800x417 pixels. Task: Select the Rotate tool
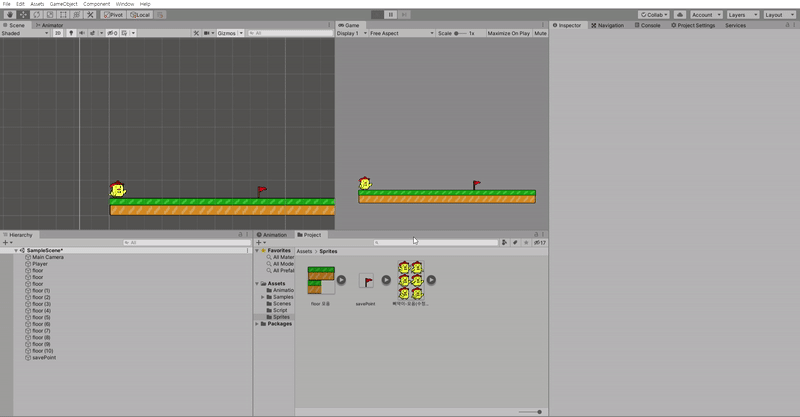(x=37, y=15)
